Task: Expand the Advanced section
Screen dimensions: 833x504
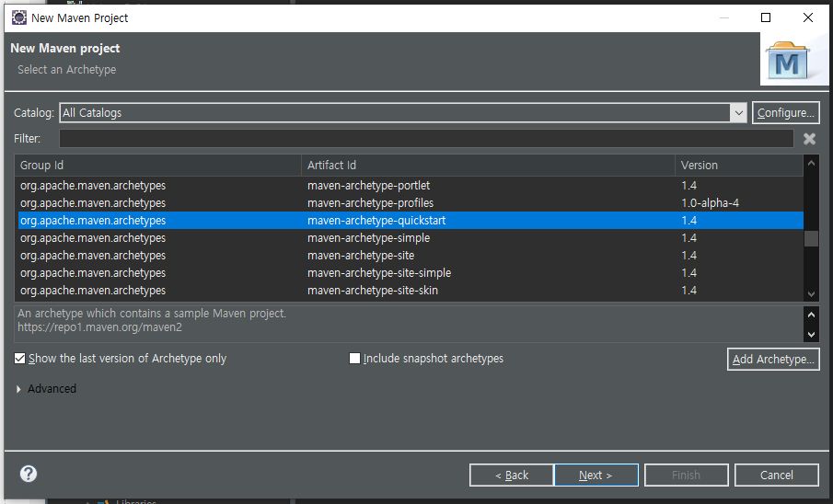Action: coord(18,389)
